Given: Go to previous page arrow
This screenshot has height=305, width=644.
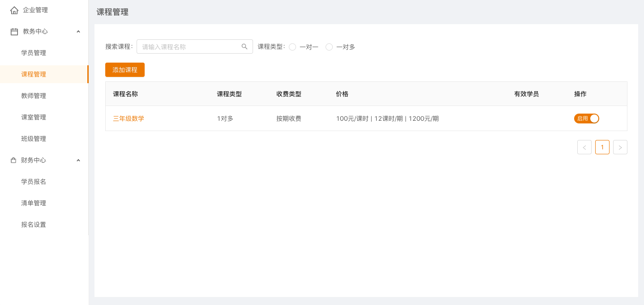Looking at the screenshot, I should tap(584, 147).
